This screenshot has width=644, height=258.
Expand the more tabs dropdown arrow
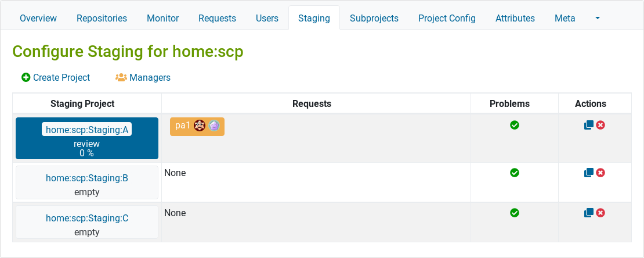(598, 19)
